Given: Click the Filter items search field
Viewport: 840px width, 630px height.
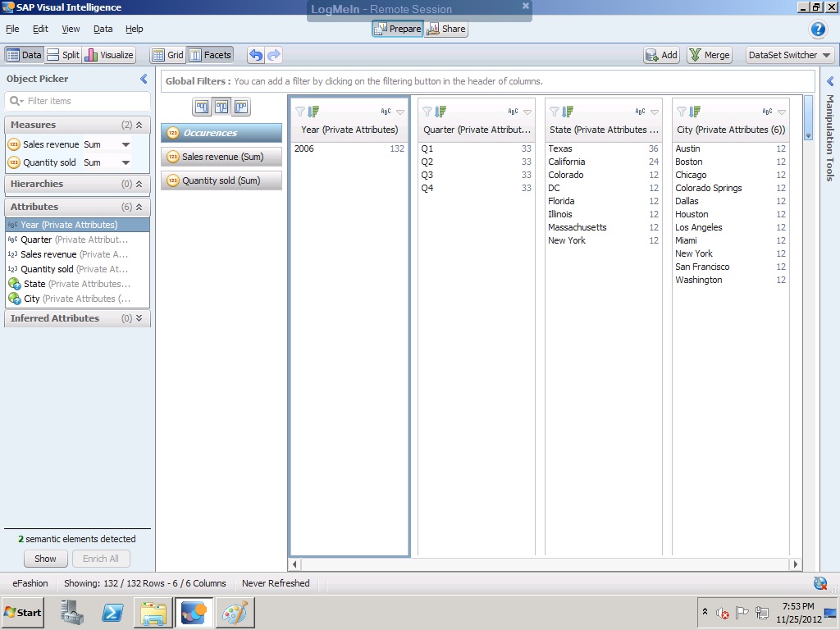Looking at the screenshot, I should click(78, 101).
